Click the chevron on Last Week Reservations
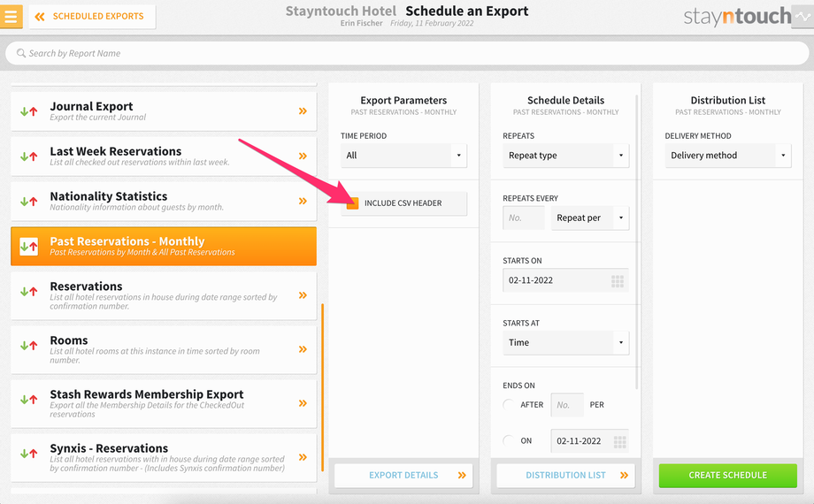This screenshot has width=814, height=504. [x=303, y=157]
